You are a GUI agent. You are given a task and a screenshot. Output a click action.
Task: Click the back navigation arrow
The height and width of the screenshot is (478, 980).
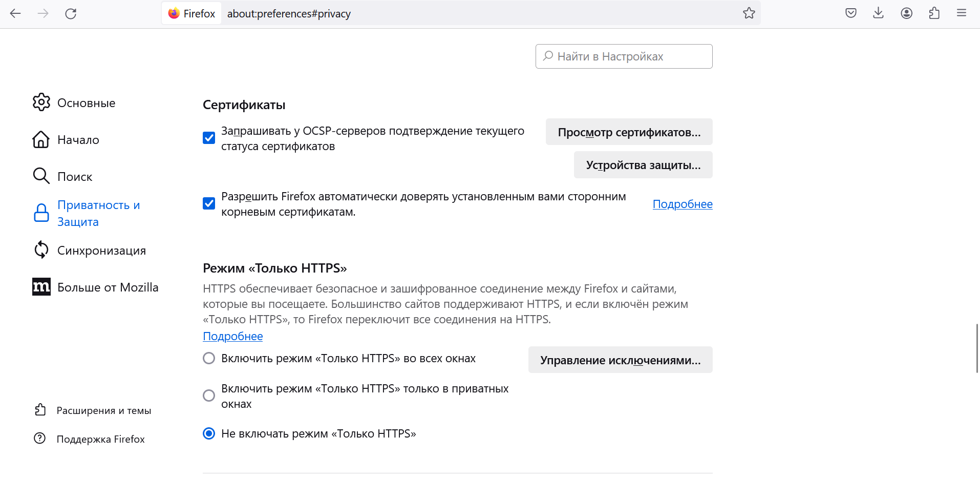tap(15, 14)
